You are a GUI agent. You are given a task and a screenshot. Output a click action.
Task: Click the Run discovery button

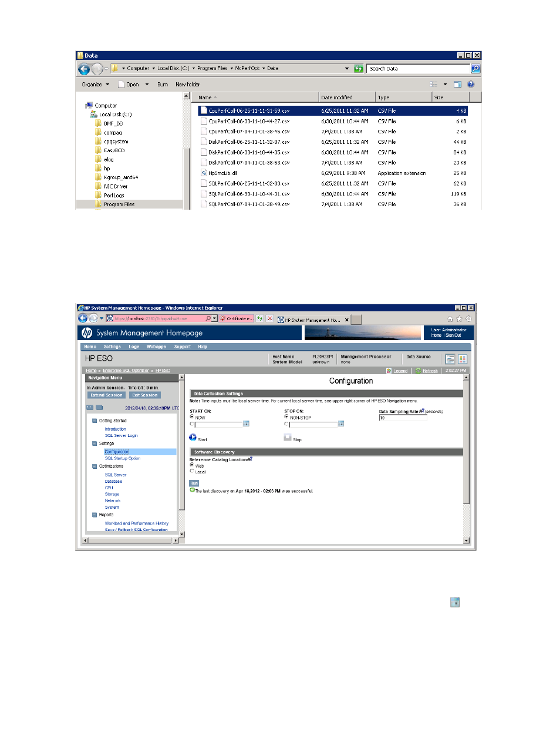[194, 483]
